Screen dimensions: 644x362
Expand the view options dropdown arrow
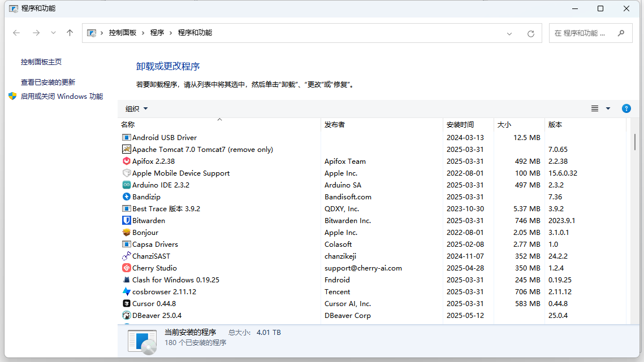click(x=608, y=108)
